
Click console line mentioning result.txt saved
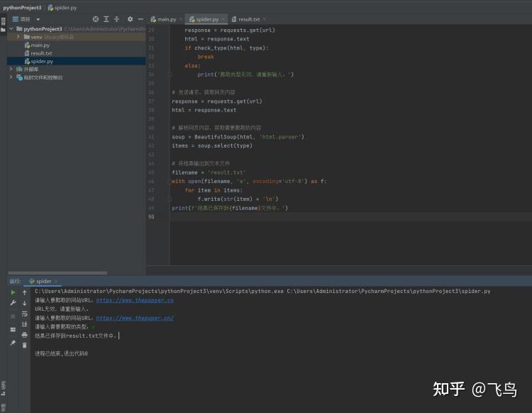tap(76, 336)
